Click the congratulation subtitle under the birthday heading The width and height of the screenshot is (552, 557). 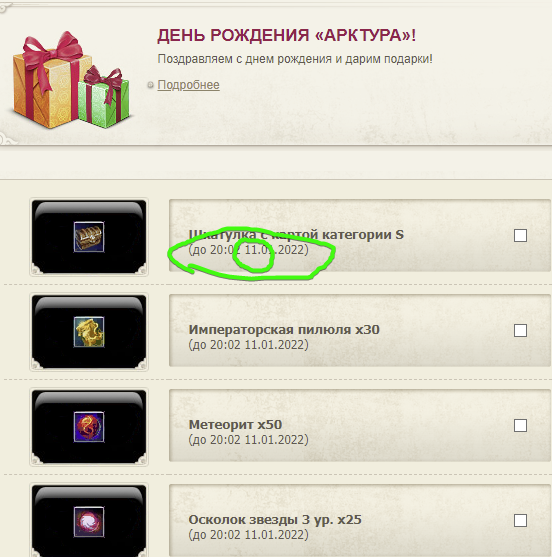[295, 59]
